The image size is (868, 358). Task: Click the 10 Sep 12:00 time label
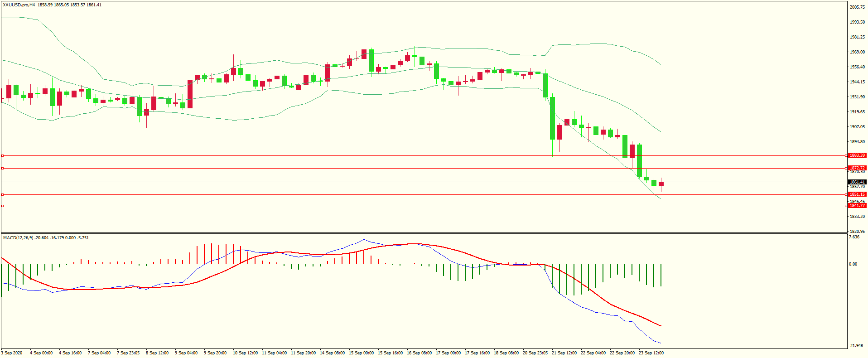click(x=245, y=353)
